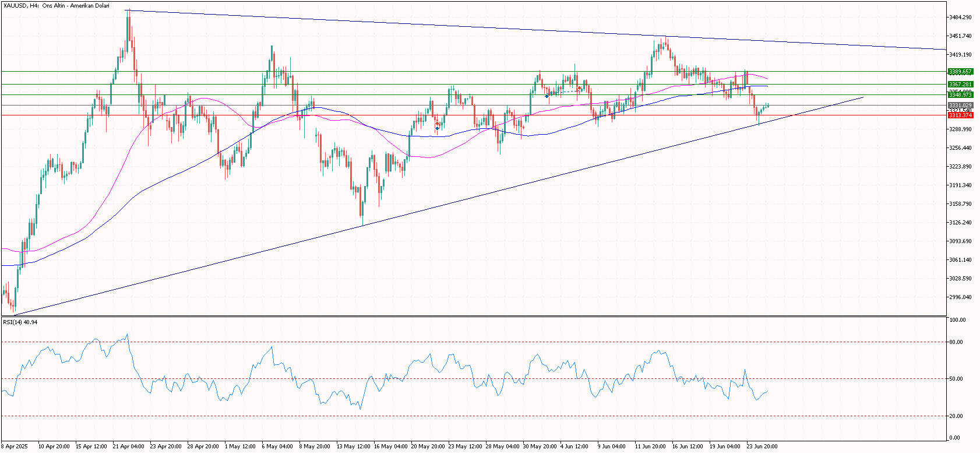
Task: Click the 23 May 12:00 time label
Action: pyautogui.click(x=465, y=447)
